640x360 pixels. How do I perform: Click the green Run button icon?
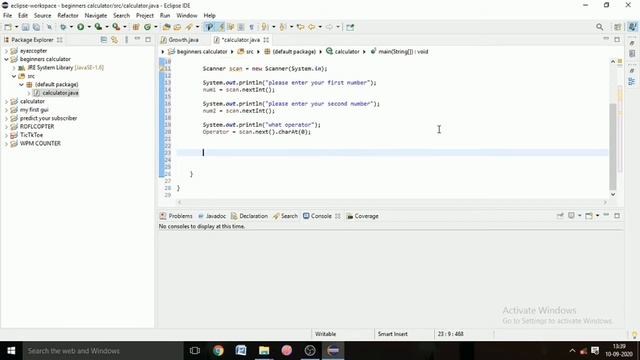[80, 27]
